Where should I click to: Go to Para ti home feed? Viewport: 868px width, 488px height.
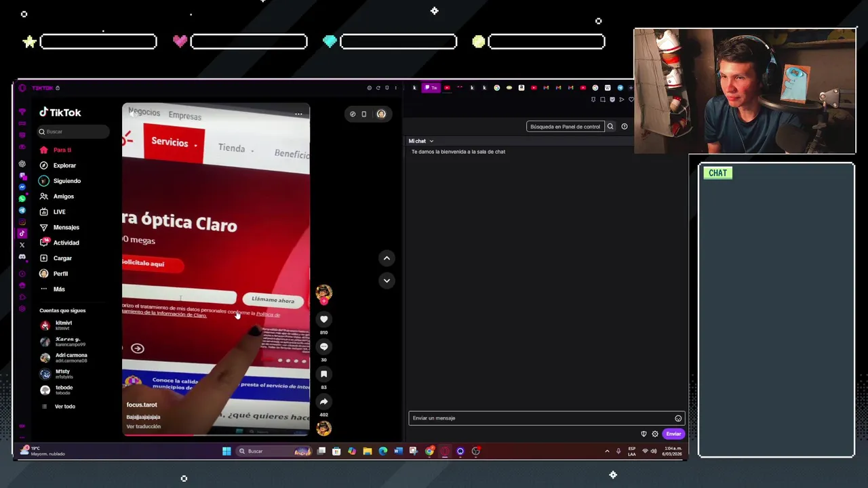click(x=62, y=150)
